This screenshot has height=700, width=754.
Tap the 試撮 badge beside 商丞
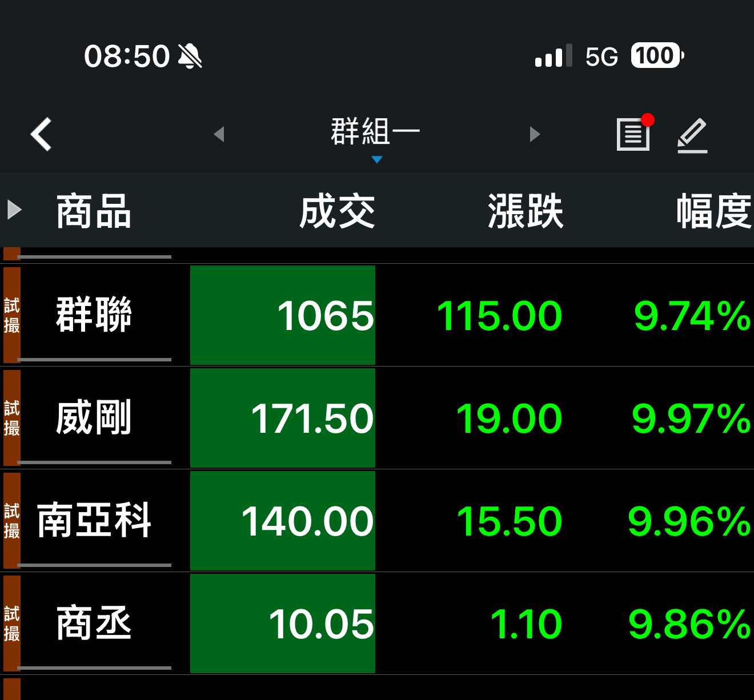12,623
